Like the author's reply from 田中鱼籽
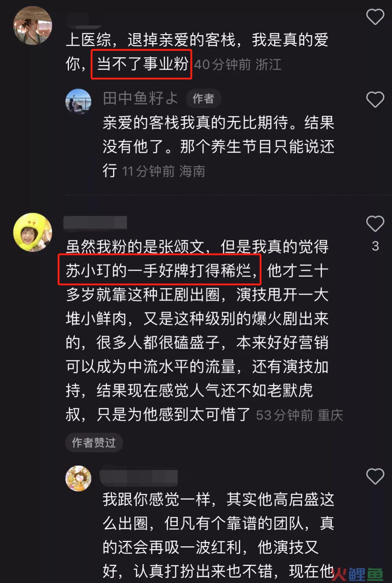The height and width of the screenshot is (583, 392). 375,100
